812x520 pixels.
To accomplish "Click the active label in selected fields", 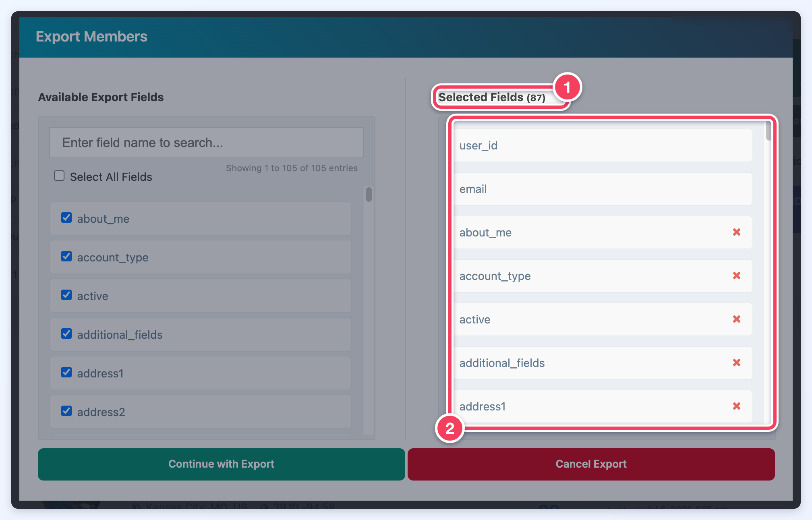I will coord(475,319).
